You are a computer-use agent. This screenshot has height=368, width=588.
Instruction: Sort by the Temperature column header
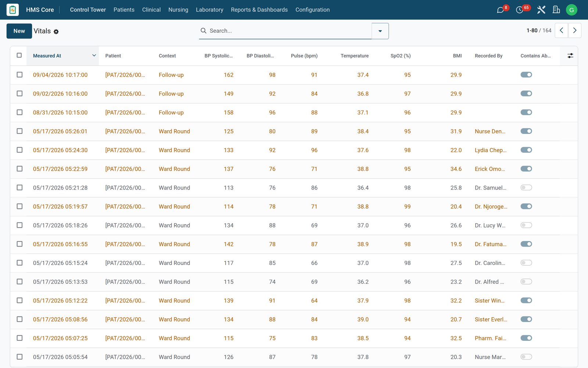[355, 56]
